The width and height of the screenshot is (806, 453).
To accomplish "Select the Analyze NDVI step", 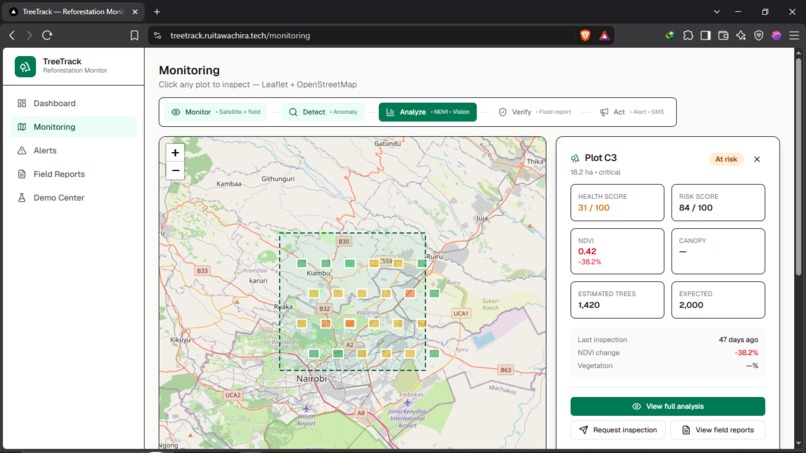I will 428,112.
